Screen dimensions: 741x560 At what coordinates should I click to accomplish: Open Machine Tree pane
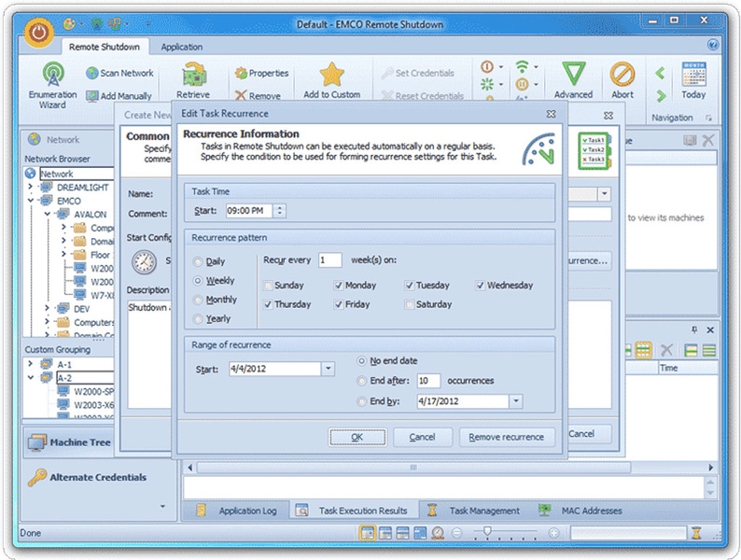pyautogui.click(x=69, y=442)
